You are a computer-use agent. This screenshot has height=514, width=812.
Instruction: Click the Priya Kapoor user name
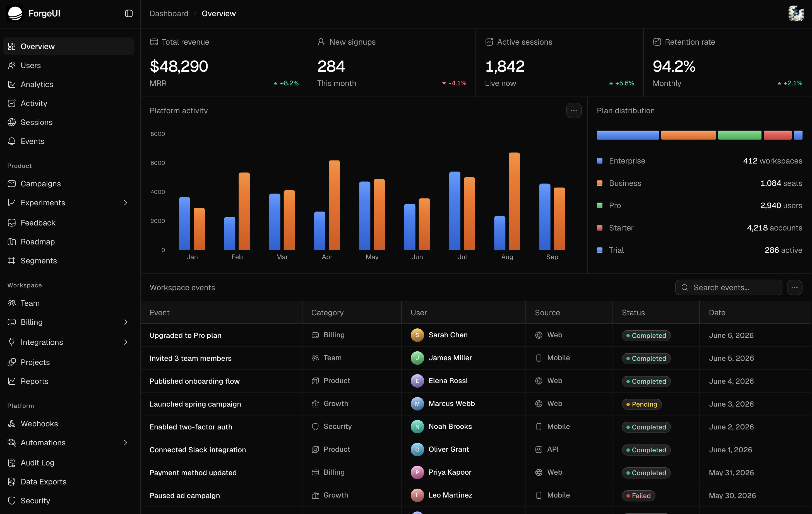[450, 472]
